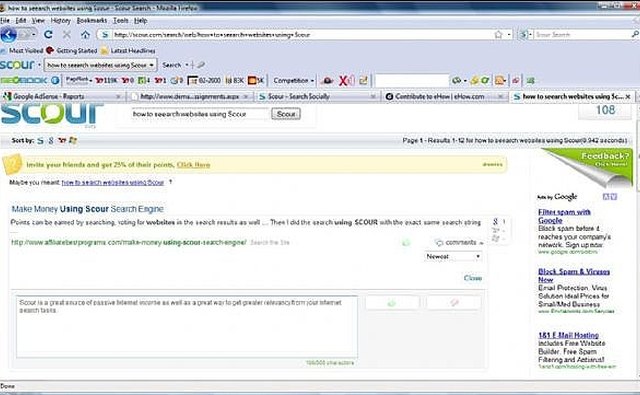Screen dimensions: 640x395
Task: Click the highlighter icon in Scour toolbar
Action: [201, 64]
